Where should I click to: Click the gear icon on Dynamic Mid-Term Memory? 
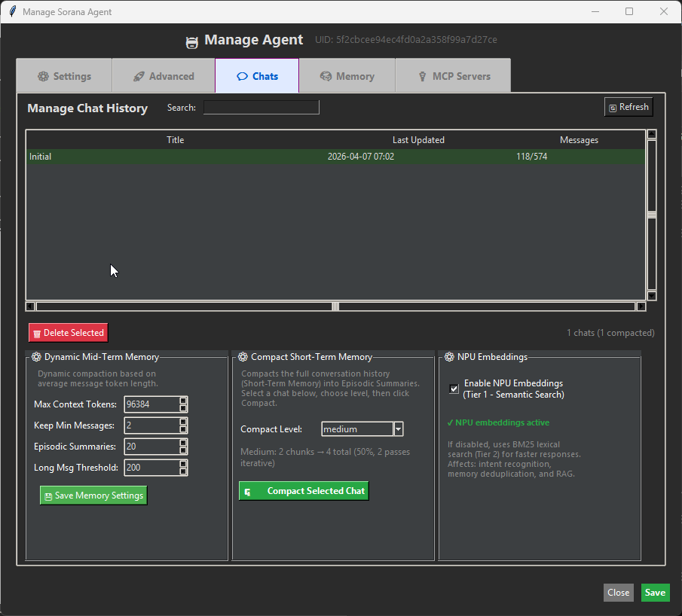[x=36, y=356]
